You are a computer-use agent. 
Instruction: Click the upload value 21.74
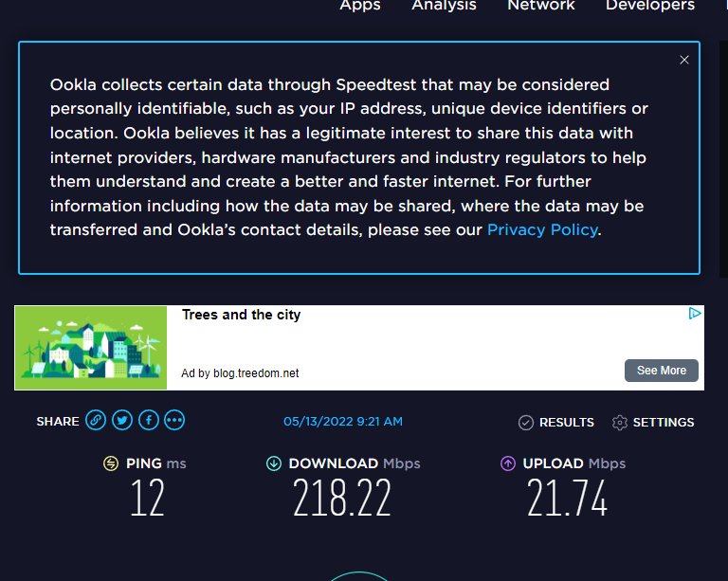click(567, 498)
